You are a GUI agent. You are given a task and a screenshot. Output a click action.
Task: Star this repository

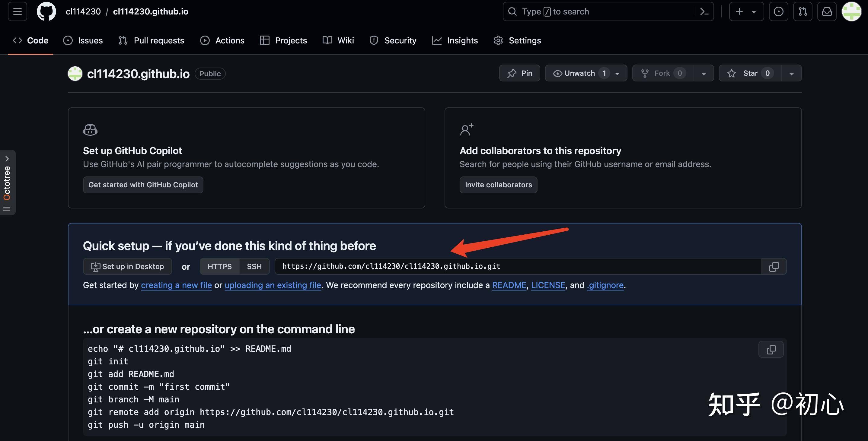750,73
